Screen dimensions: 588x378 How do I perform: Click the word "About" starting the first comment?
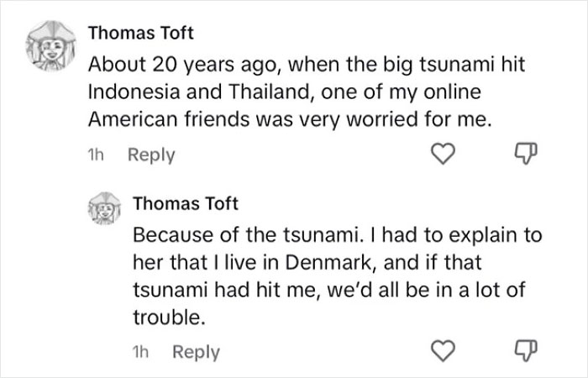(x=113, y=63)
